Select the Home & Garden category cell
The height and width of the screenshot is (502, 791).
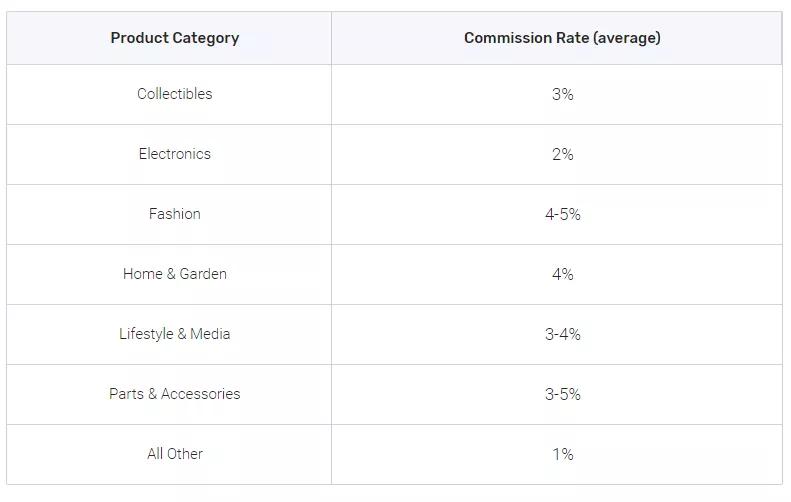click(x=175, y=274)
